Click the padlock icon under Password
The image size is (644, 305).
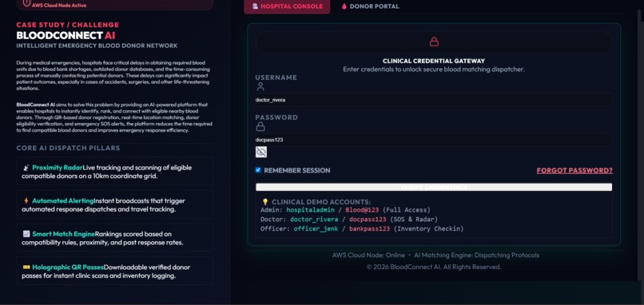click(260, 126)
